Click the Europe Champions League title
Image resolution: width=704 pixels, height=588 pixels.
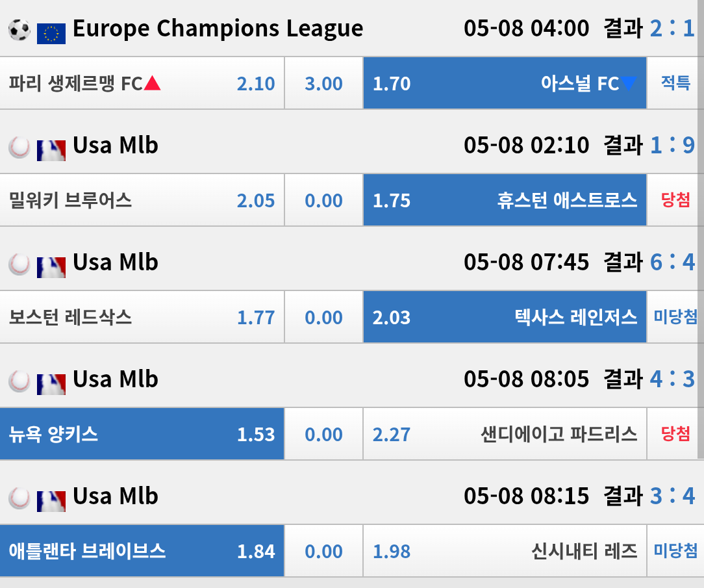218,29
